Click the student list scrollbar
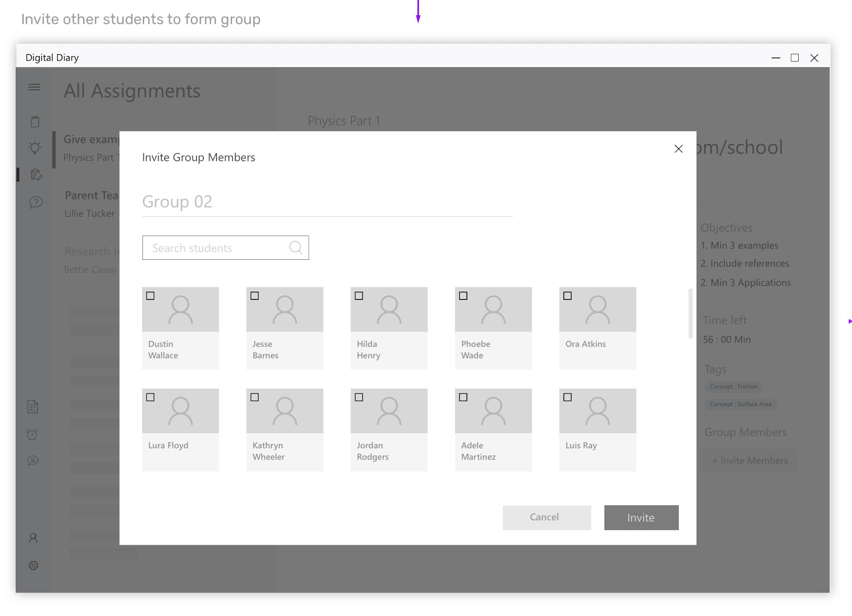Viewport: 852px width, 616px height. pos(690,313)
